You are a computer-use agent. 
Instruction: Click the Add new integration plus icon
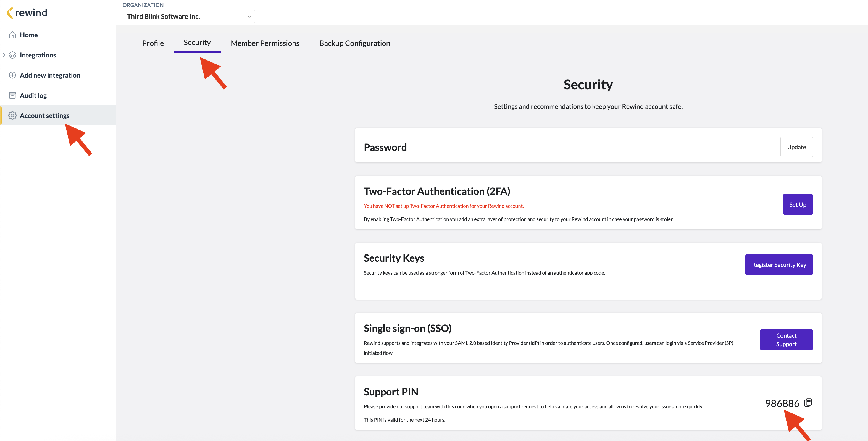(x=12, y=75)
